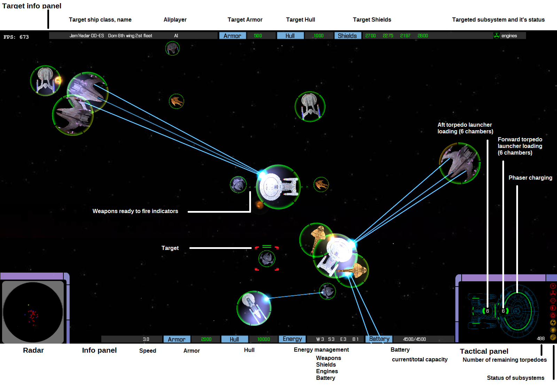Select the lower of two paired Jem'Hadar cruisers

tap(73, 115)
